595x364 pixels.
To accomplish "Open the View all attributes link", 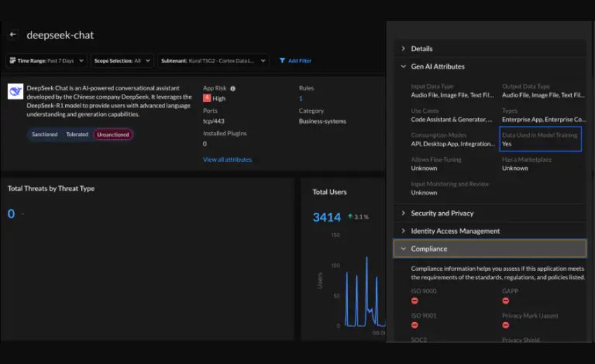I will (x=227, y=160).
